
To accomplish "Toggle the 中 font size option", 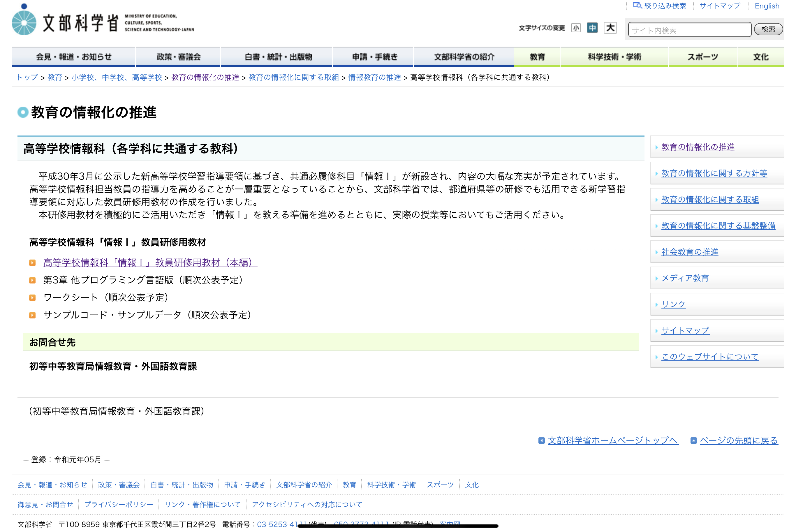I will coord(593,28).
